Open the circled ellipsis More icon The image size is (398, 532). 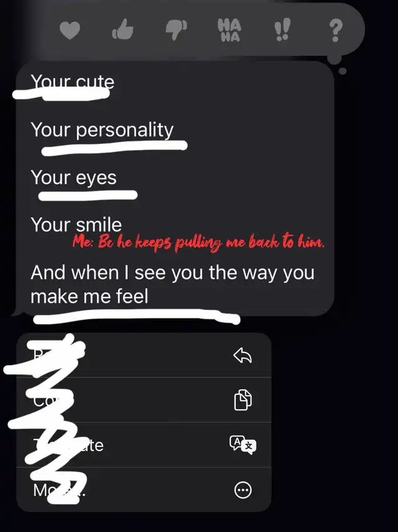click(x=243, y=490)
